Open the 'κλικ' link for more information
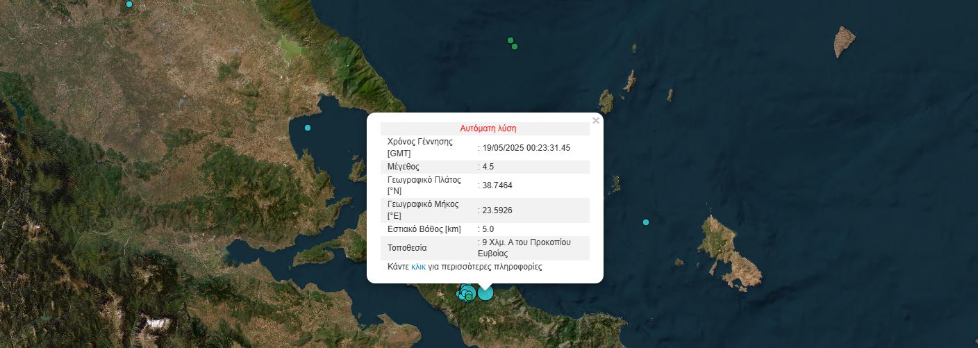 tap(418, 267)
